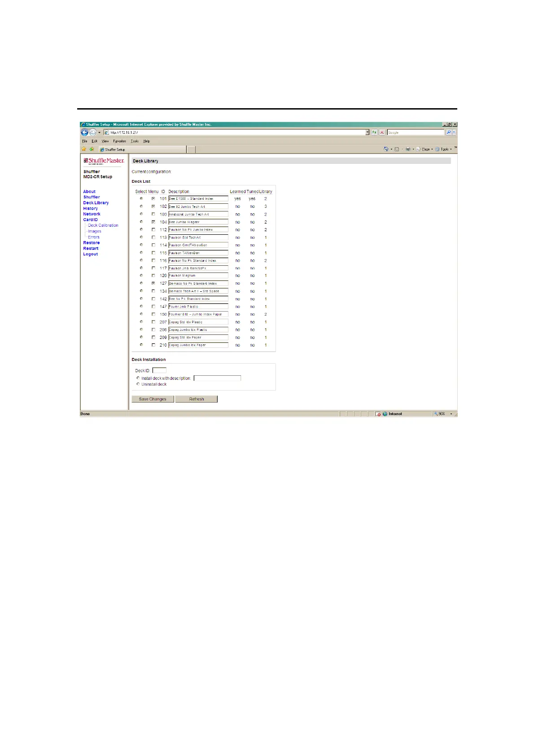Click the Save Changes button

tap(153, 399)
